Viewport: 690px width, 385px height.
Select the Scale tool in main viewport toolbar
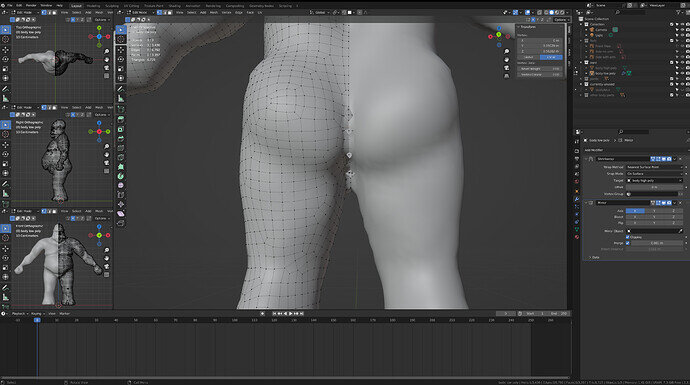pos(121,69)
